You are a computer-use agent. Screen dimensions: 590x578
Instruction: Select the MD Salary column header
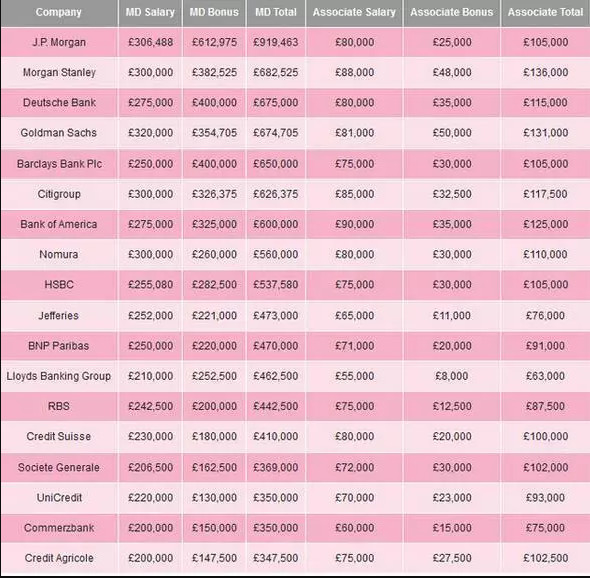[x=150, y=12]
